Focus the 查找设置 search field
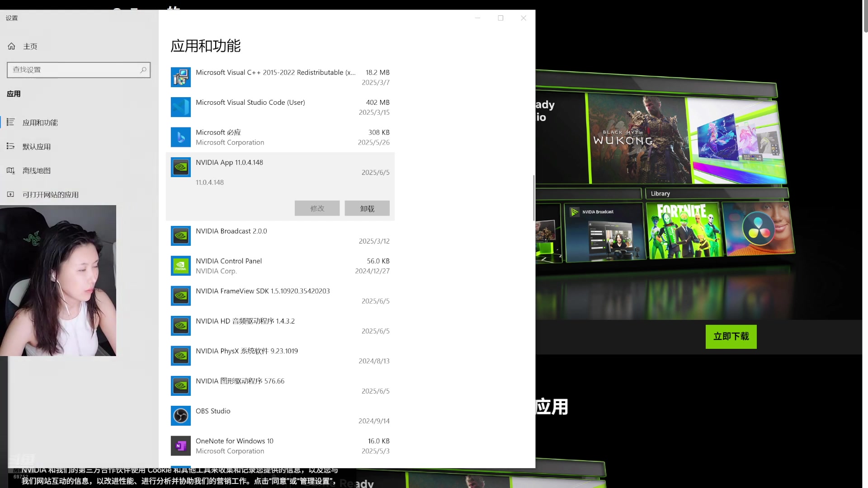Viewport: 868px width, 488px height. click(x=79, y=70)
